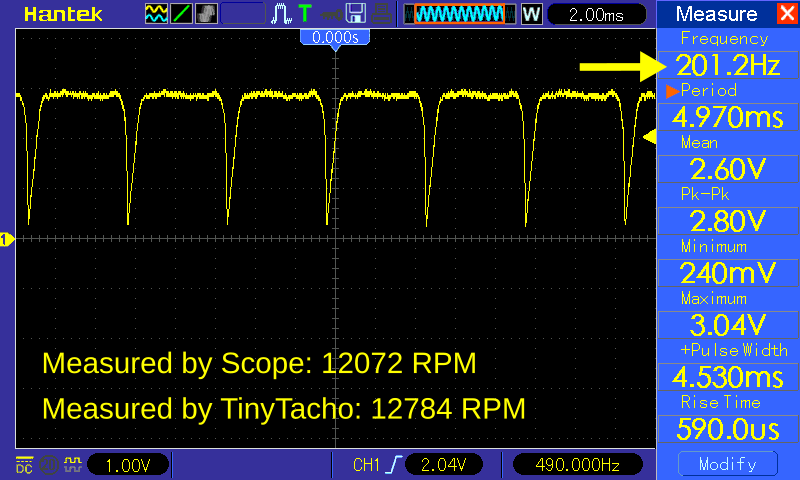Screen dimensions: 800x480
Task: Click the Modify button
Action: pyautogui.click(x=728, y=464)
